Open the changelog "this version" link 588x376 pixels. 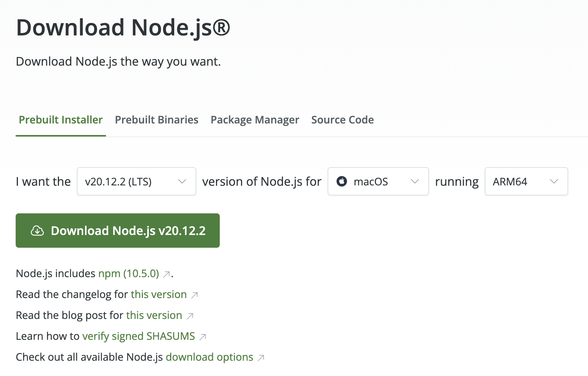pos(159,295)
